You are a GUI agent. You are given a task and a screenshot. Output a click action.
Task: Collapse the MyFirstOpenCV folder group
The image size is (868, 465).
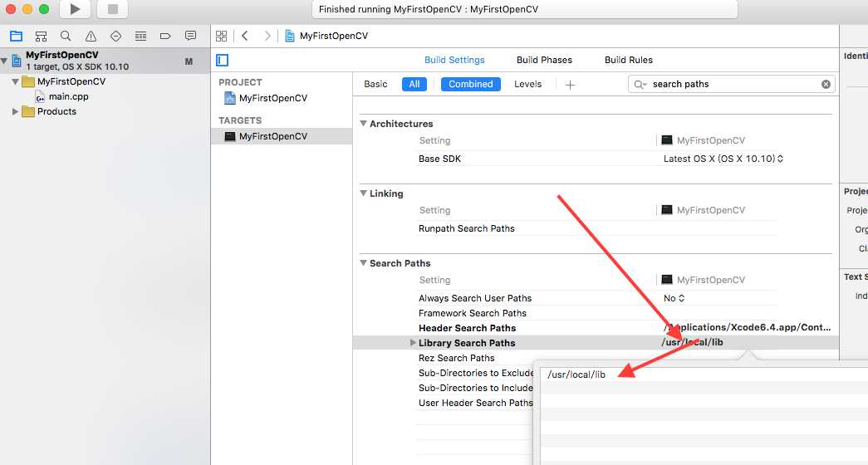(16, 82)
